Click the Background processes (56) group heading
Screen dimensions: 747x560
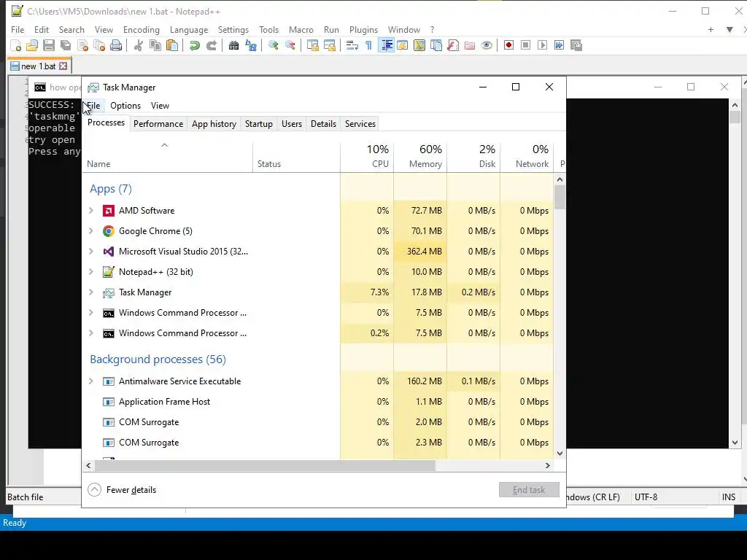pos(158,359)
